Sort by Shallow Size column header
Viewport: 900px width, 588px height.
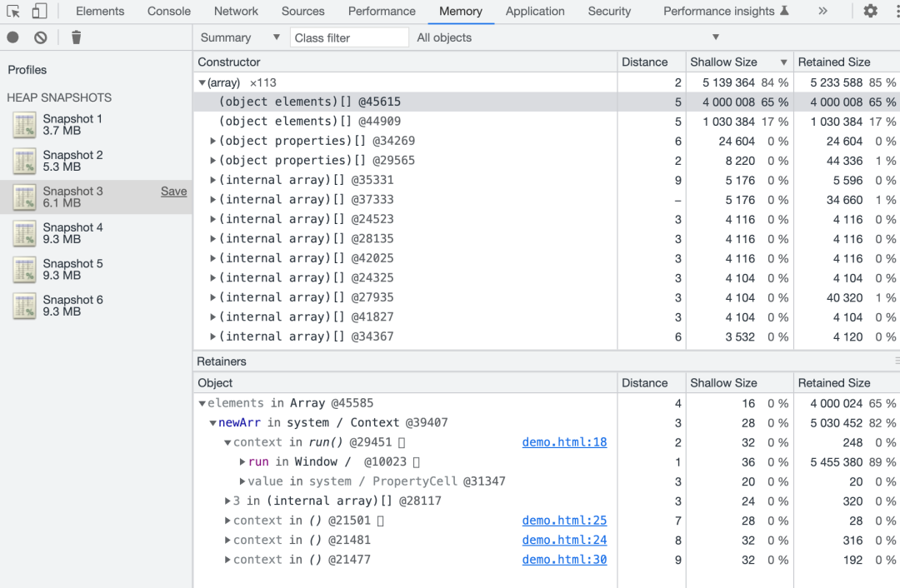pos(723,62)
